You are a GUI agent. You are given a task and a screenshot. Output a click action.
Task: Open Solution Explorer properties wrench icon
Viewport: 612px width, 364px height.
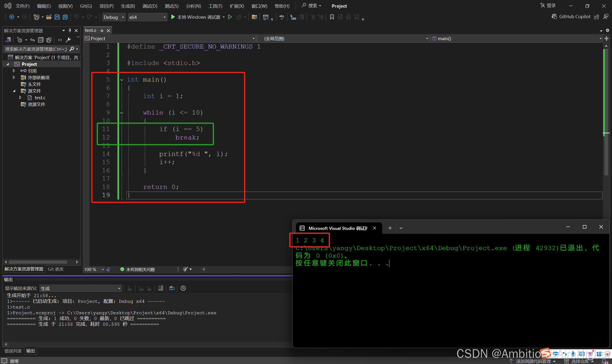(68, 40)
